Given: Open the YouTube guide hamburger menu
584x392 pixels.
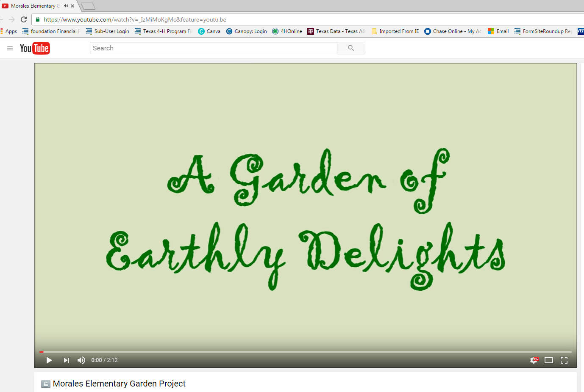Looking at the screenshot, I should [x=10, y=48].
